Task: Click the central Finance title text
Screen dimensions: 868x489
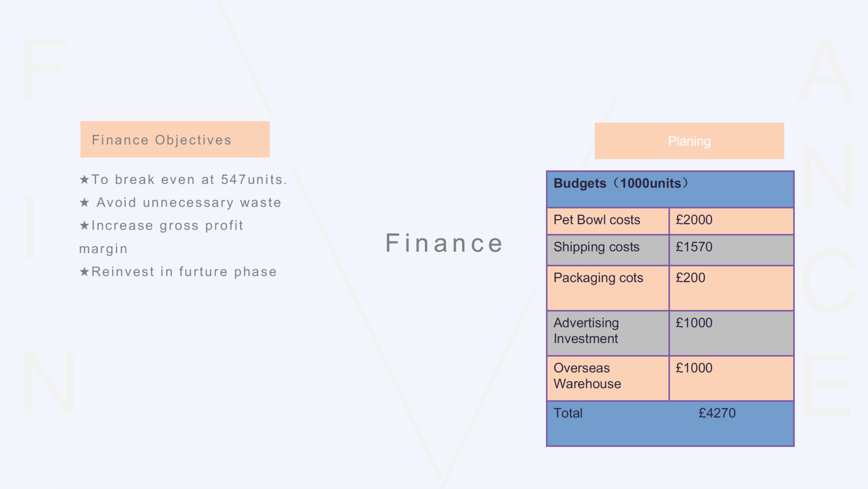Action: pyautogui.click(x=444, y=243)
